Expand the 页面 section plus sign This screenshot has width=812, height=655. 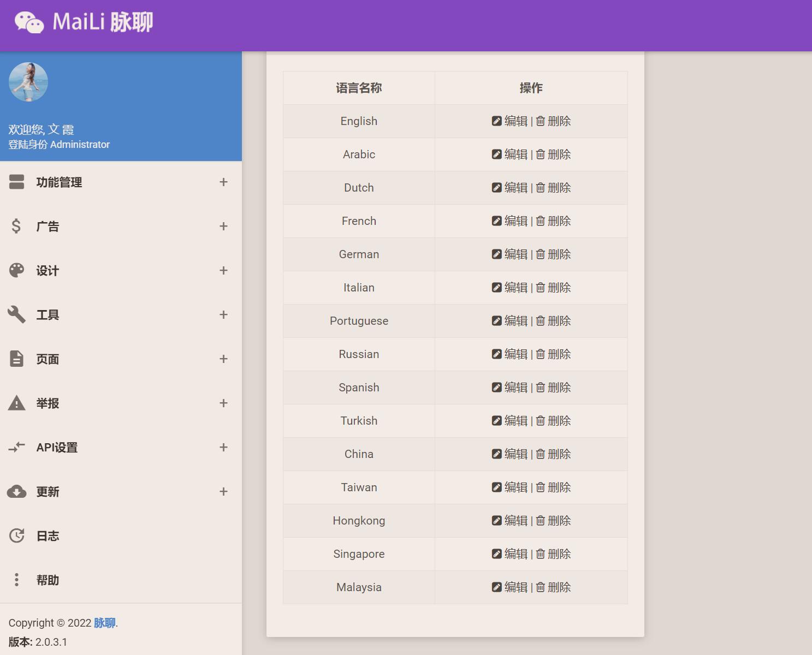(x=223, y=359)
